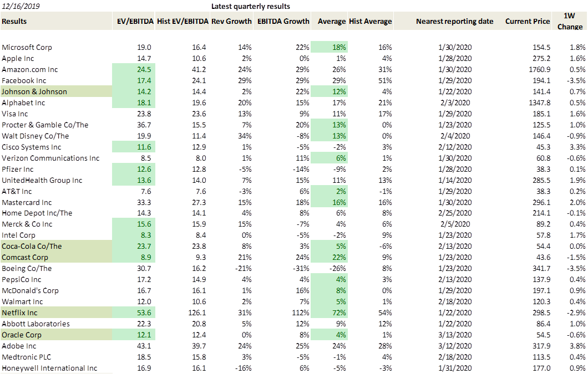Click Alphabet Current Price 1347.8
Viewport: 588px width, 374px height.
[x=540, y=103]
